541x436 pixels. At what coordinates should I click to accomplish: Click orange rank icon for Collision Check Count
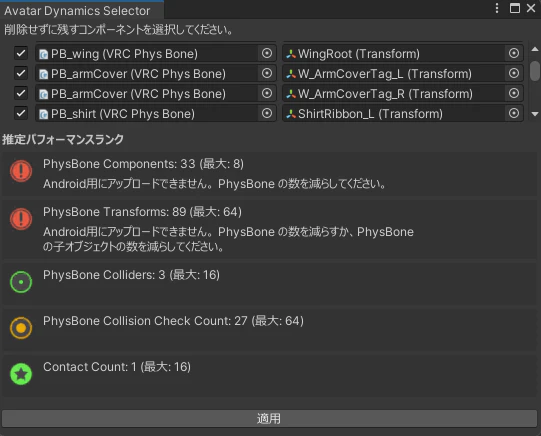(x=21, y=328)
